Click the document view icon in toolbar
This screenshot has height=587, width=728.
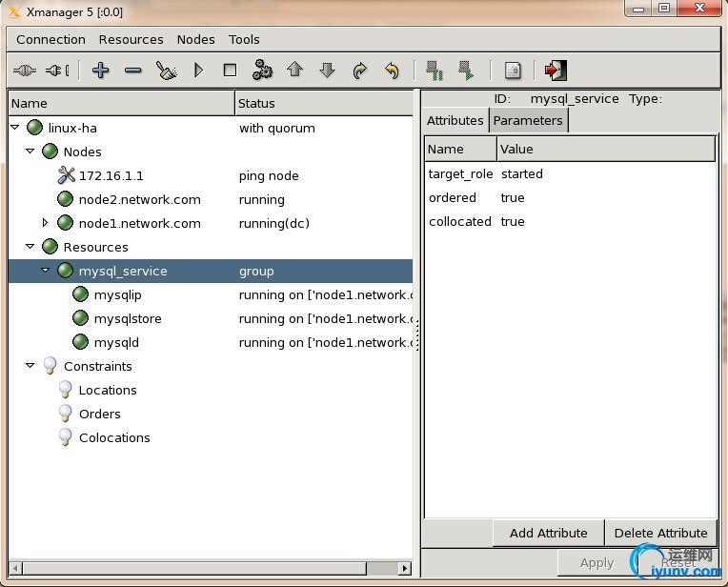click(513, 71)
